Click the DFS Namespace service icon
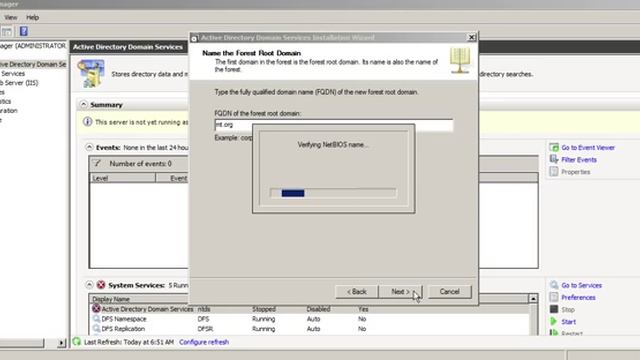This screenshot has height=360, width=640. pos(96,319)
